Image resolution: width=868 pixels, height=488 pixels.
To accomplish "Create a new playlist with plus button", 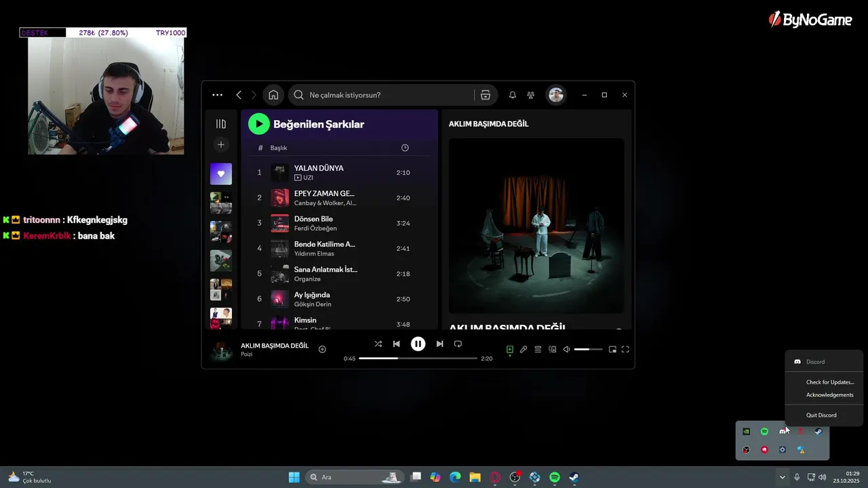I will click(x=220, y=144).
